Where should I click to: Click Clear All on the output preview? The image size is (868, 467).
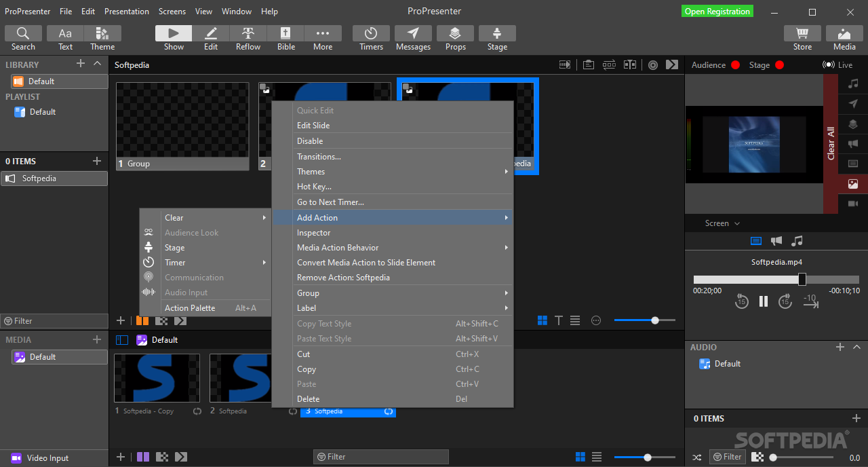[831, 141]
